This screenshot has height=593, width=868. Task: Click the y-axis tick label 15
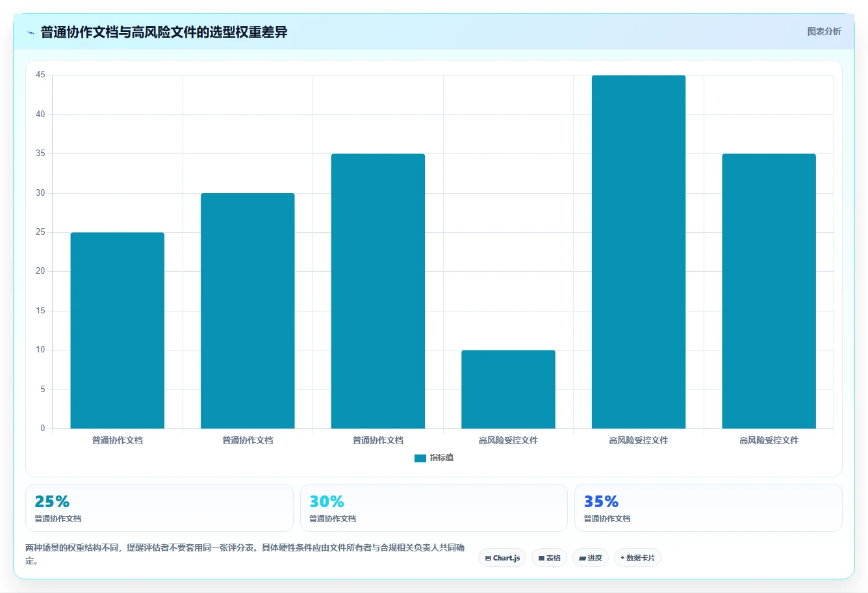point(40,311)
